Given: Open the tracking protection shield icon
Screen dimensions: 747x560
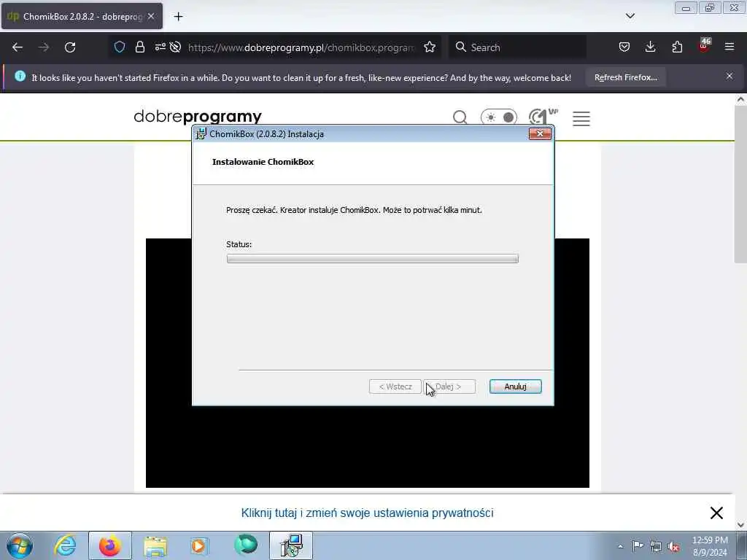Looking at the screenshot, I should [x=120, y=47].
